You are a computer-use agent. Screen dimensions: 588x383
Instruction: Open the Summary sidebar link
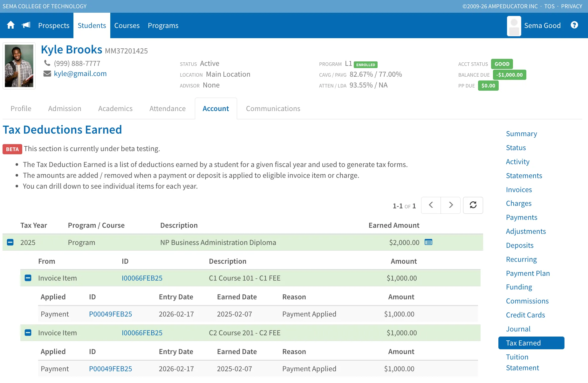tap(522, 134)
